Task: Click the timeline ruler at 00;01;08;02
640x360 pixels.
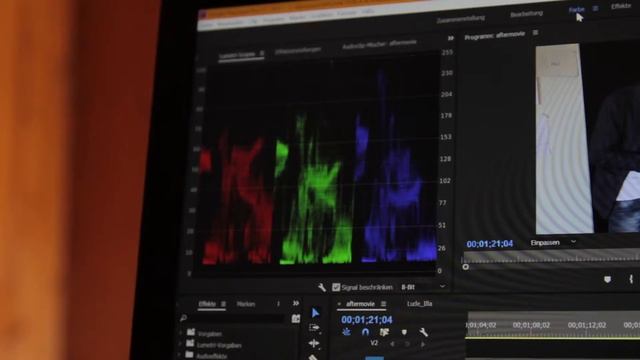Action: coord(531,325)
